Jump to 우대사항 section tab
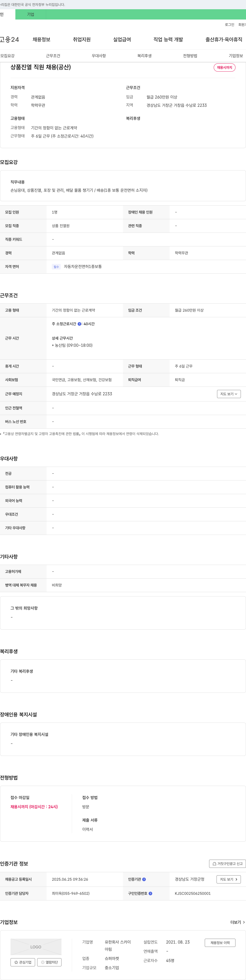The height and width of the screenshot is (980, 246). click(x=99, y=55)
